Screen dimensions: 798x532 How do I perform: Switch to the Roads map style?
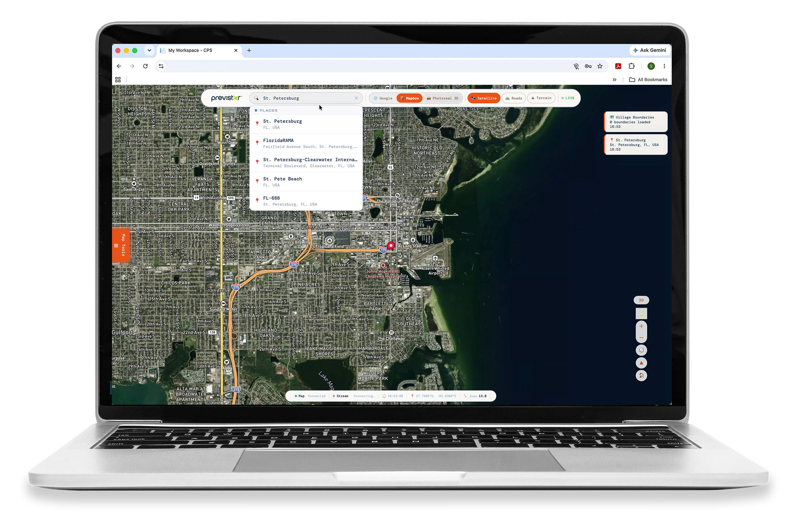514,98
